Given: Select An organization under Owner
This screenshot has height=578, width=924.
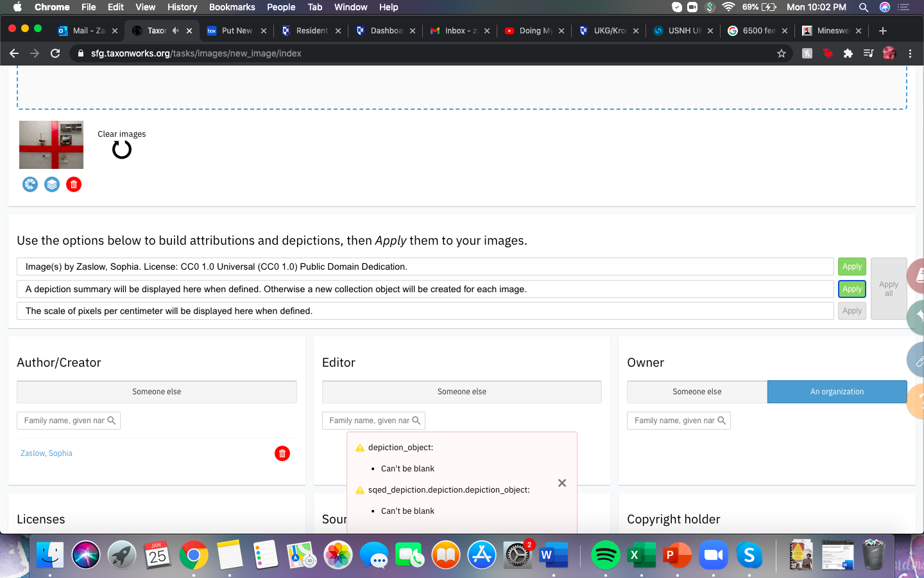Looking at the screenshot, I should pyautogui.click(x=837, y=392).
